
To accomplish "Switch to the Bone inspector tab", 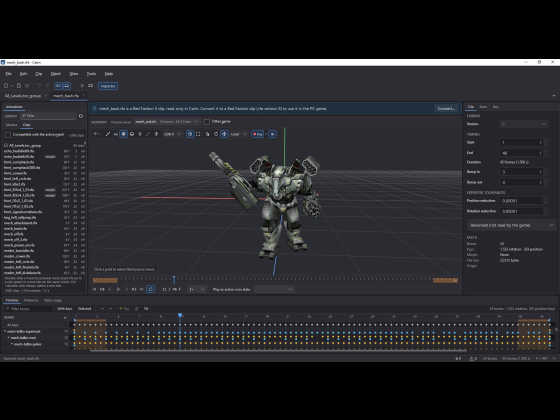I will click(x=483, y=107).
